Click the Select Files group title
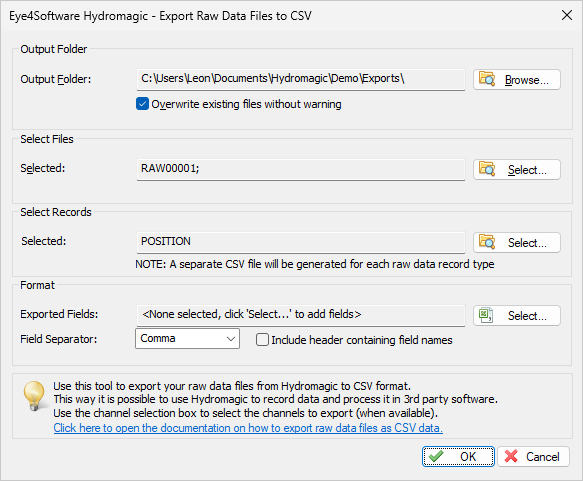Viewport: 583px width, 481px height. click(x=47, y=139)
